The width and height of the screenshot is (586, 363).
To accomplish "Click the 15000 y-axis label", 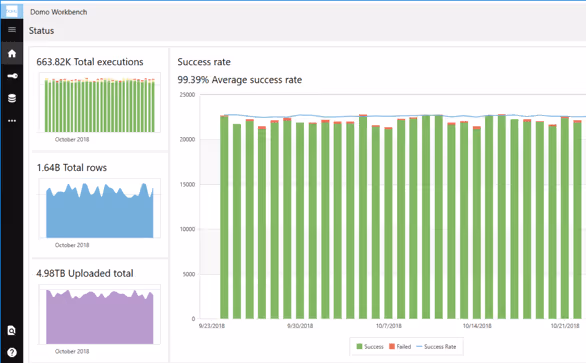I will (x=187, y=184).
